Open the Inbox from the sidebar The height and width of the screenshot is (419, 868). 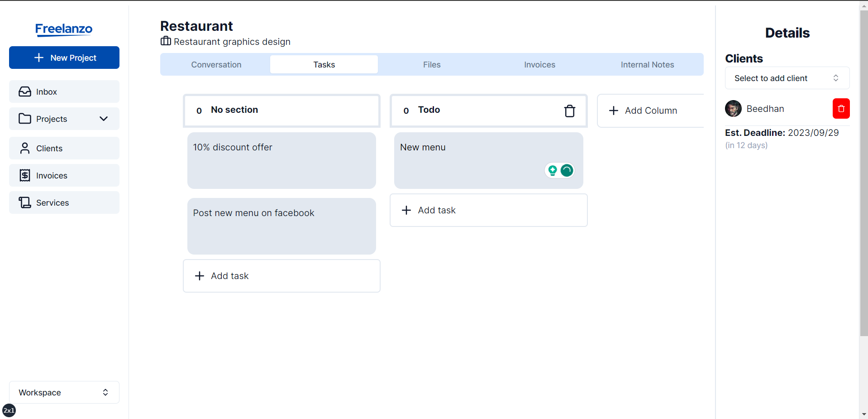point(64,92)
